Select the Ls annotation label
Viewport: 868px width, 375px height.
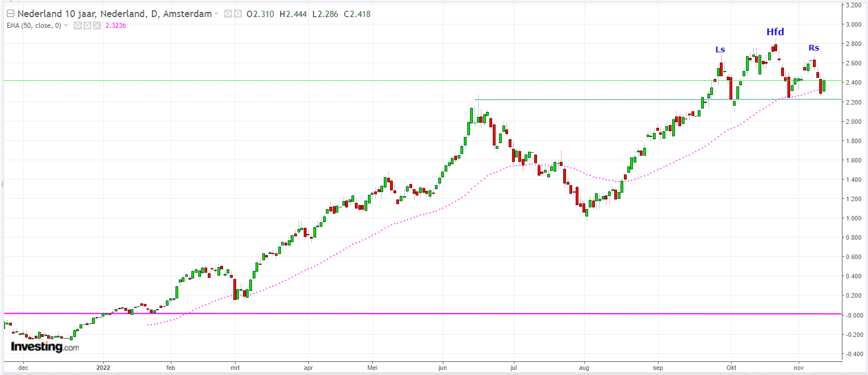(720, 49)
